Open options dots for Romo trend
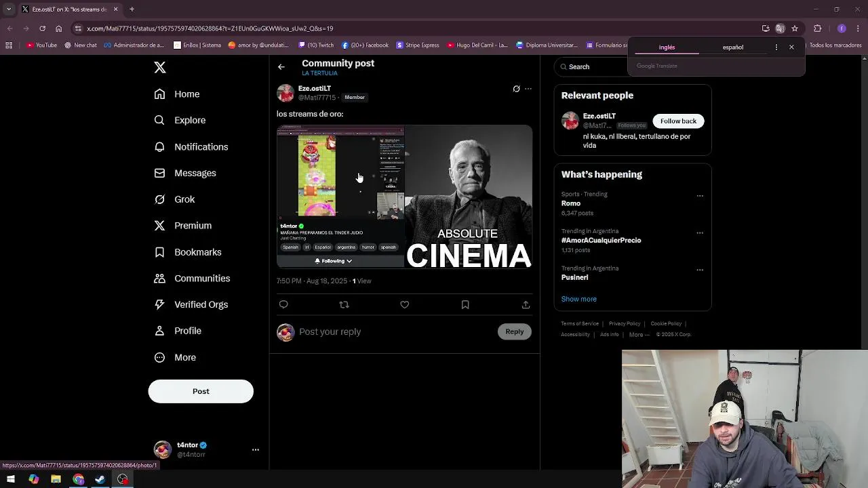This screenshot has height=488, width=868. tap(700, 196)
